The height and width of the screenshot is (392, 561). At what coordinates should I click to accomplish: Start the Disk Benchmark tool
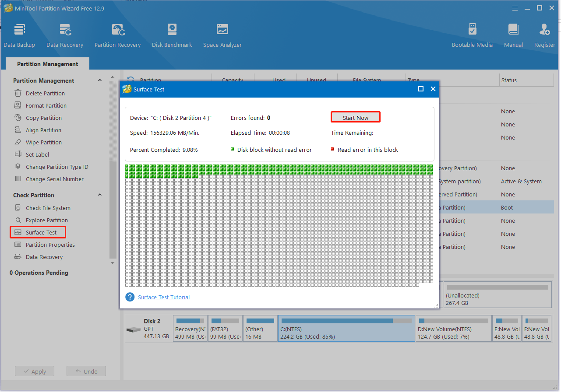[x=172, y=35]
